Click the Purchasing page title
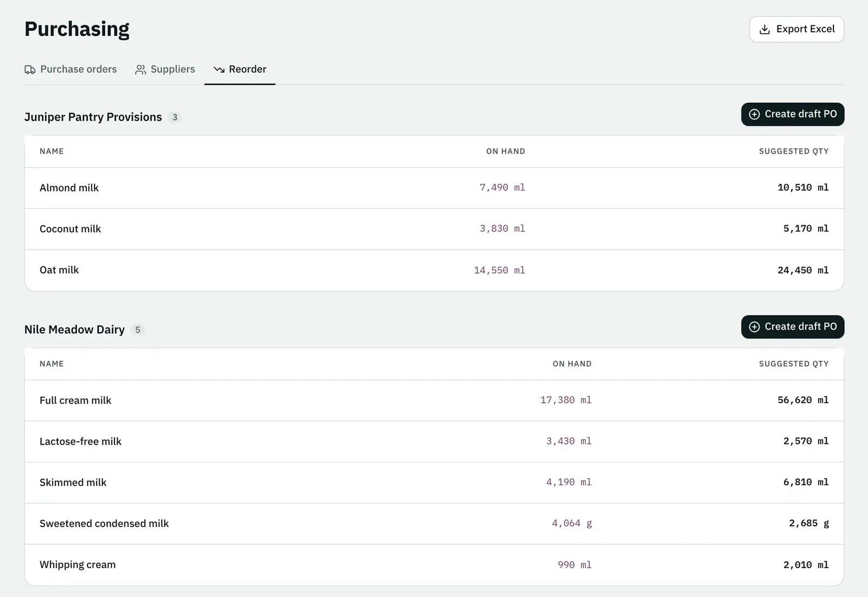The height and width of the screenshot is (597, 868). 77,29
